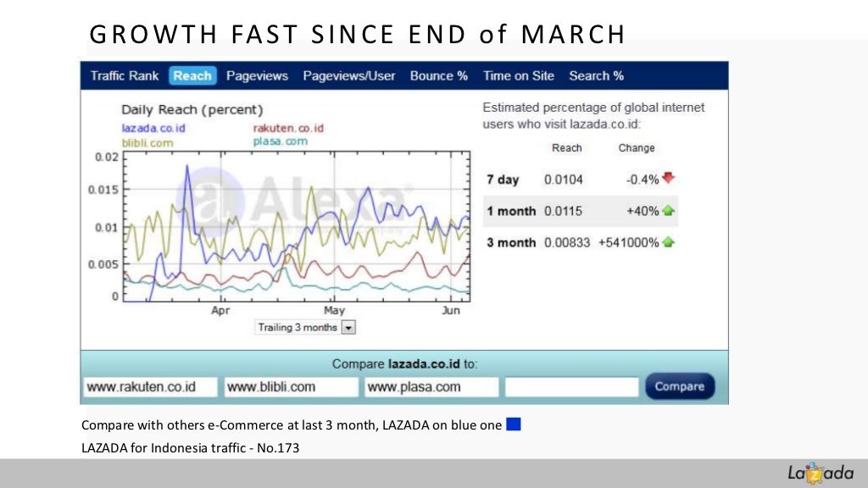Viewport: 868px width, 488px height.
Task: Click the plasa.com legend link
Action: point(280,141)
